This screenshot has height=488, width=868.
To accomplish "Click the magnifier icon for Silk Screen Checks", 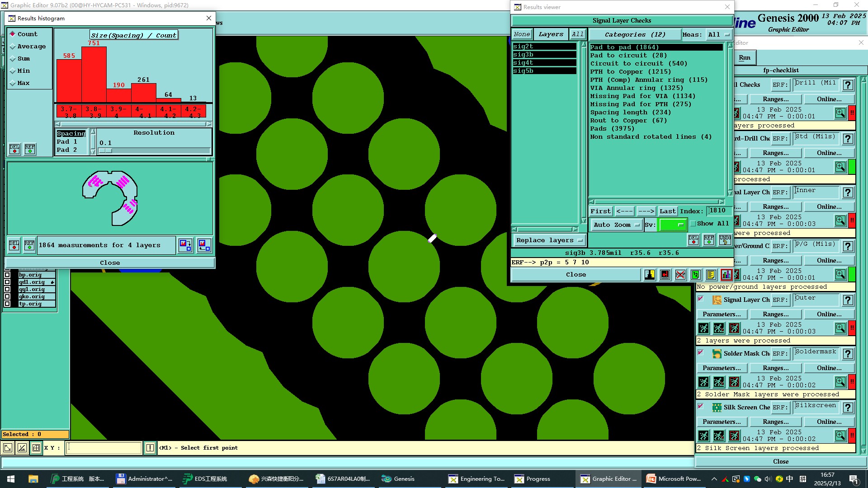I will (840, 435).
